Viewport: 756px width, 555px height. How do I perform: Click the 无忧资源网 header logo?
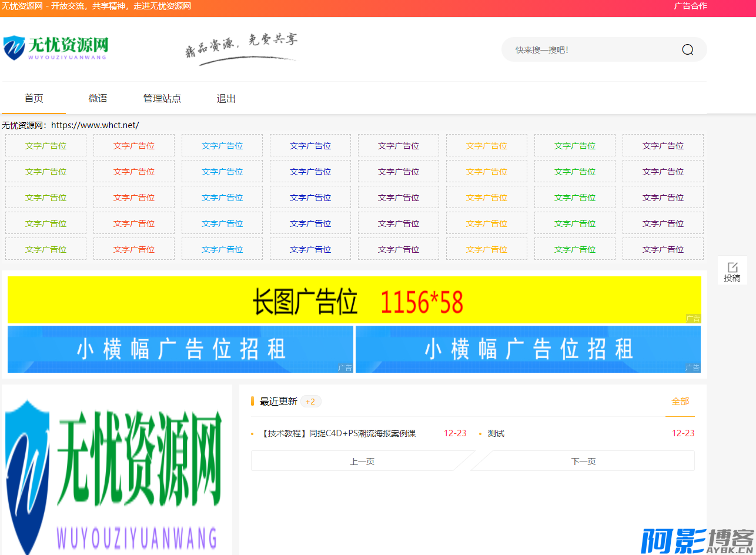[x=56, y=48]
